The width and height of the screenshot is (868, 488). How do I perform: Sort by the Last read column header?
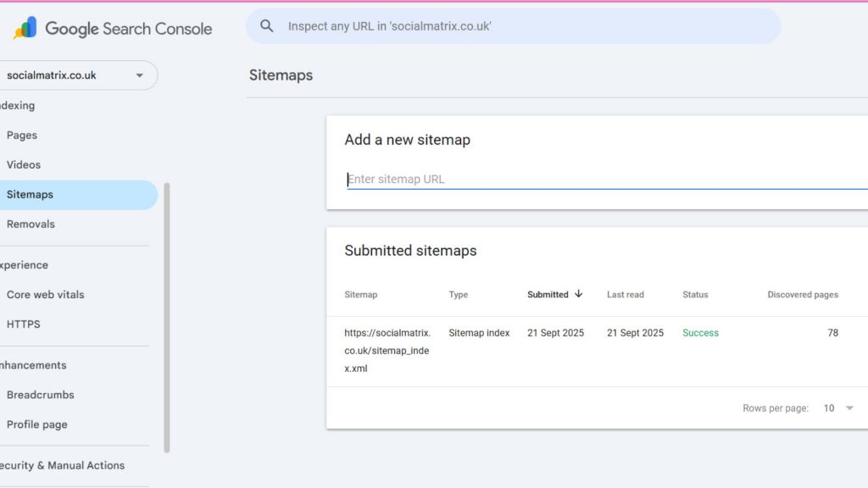click(626, 295)
